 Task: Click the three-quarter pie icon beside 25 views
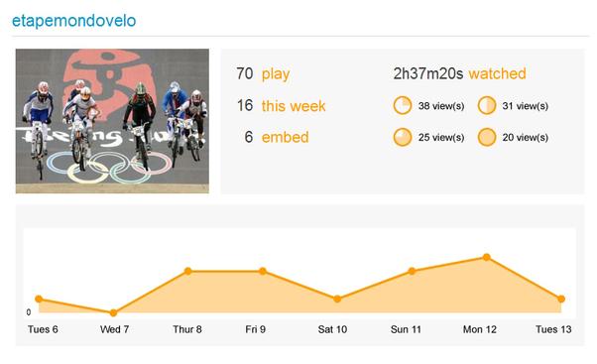coord(402,137)
